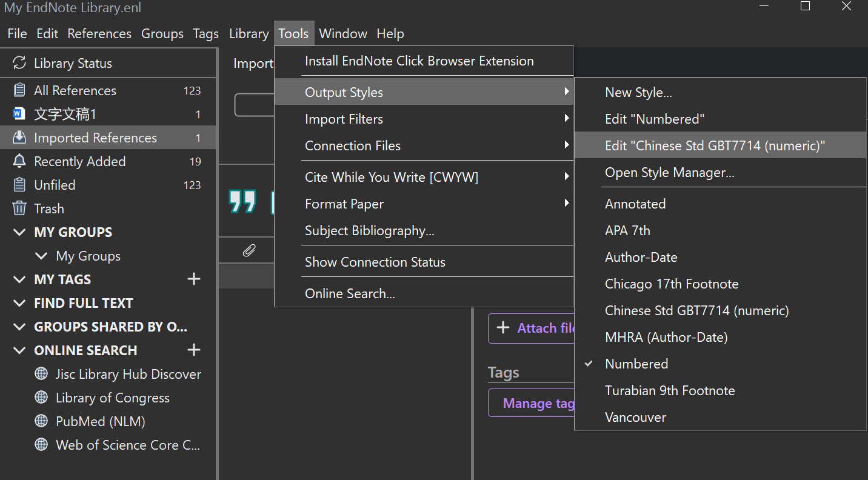The image size is (868, 480).
Task: Collapse the My Groups subgroup chevron
Action: coord(41,256)
